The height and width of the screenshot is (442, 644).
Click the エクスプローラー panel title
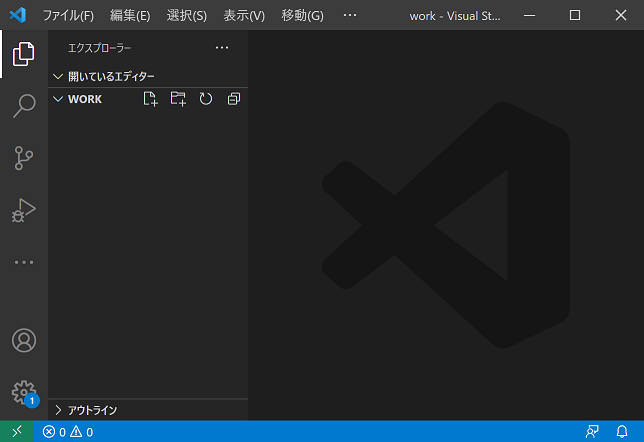point(99,48)
